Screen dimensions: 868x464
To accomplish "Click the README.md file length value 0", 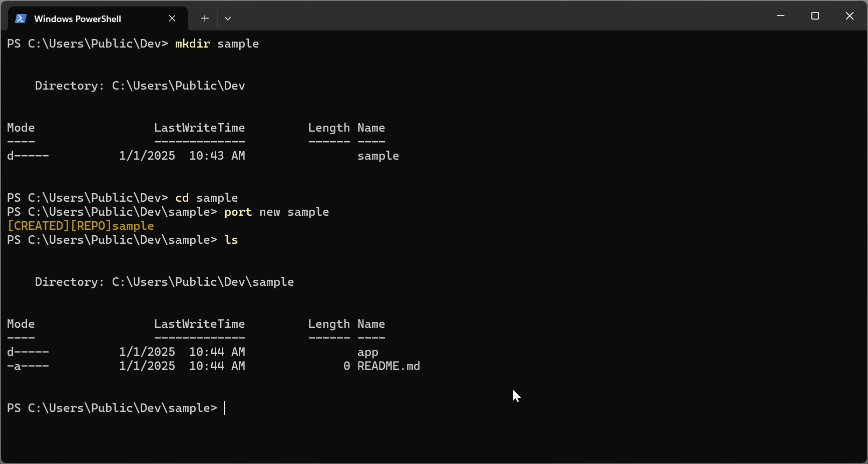I will coord(346,366).
